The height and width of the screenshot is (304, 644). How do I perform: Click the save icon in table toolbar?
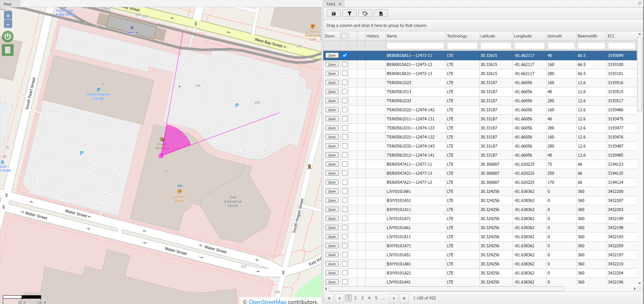click(x=333, y=14)
